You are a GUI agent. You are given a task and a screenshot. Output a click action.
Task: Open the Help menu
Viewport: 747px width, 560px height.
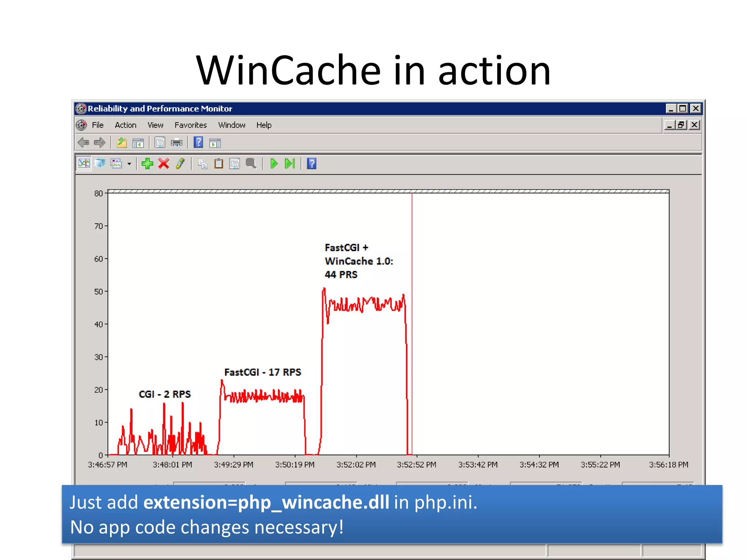264,125
